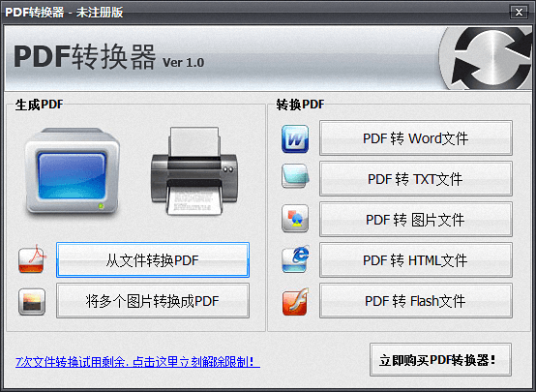Click the 转换PDF group label
536x392 pixels.
point(300,105)
